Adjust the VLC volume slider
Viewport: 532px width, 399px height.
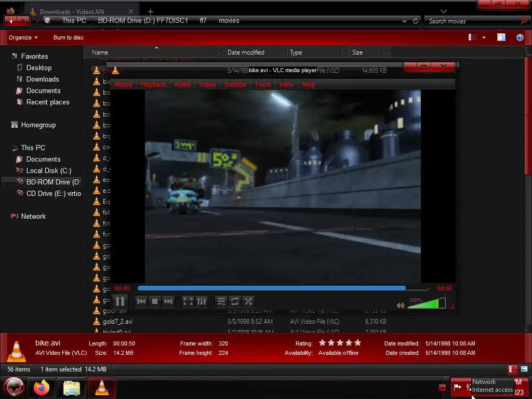click(427, 303)
